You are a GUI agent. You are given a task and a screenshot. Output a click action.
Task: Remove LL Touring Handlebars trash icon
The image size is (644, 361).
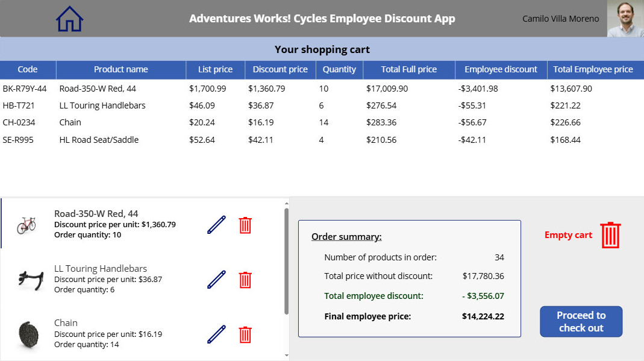(245, 280)
